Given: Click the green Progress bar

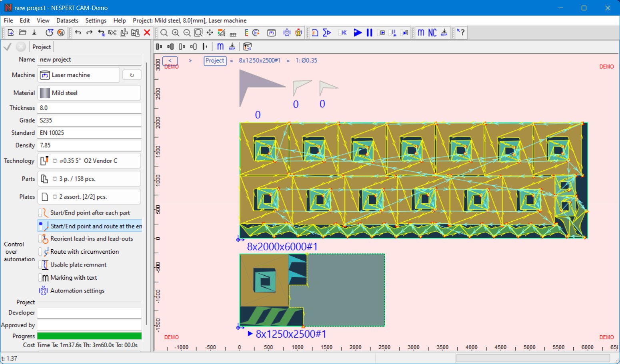Looking at the screenshot, I should (89, 336).
